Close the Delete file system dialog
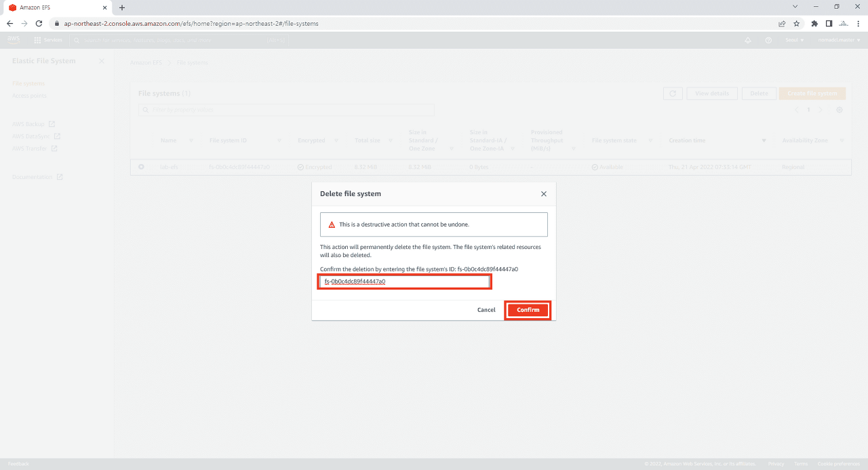 (x=543, y=194)
